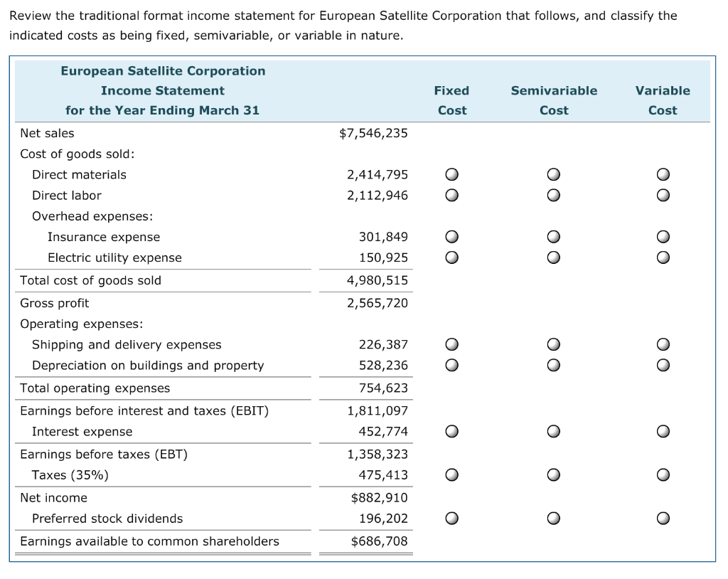Classify Direct materials as a Fixed cost
728x579 pixels.
point(452,174)
